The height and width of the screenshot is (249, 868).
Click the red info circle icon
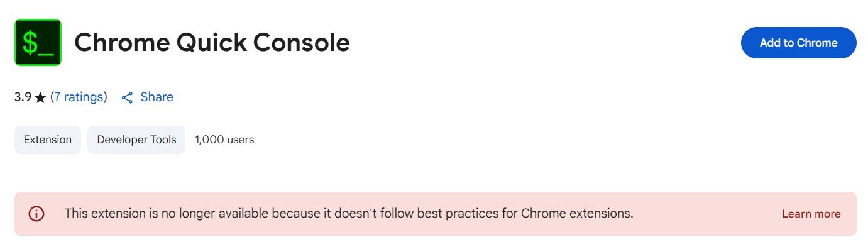click(x=37, y=214)
